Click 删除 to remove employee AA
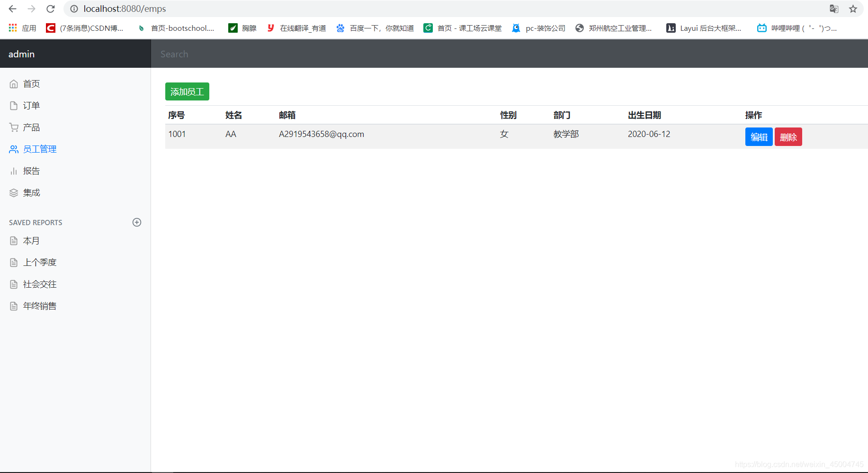The image size is (868, 473). click(x=788, y=136)
